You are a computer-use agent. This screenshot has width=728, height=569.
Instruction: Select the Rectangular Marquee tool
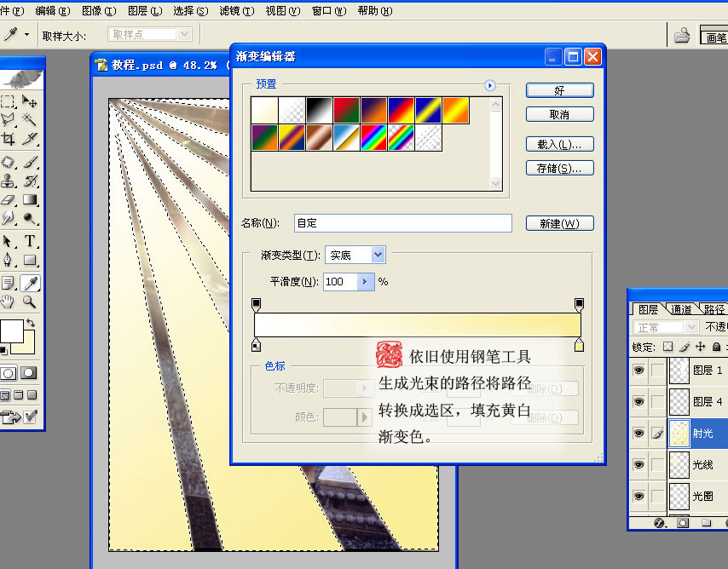tap(8, 101)
